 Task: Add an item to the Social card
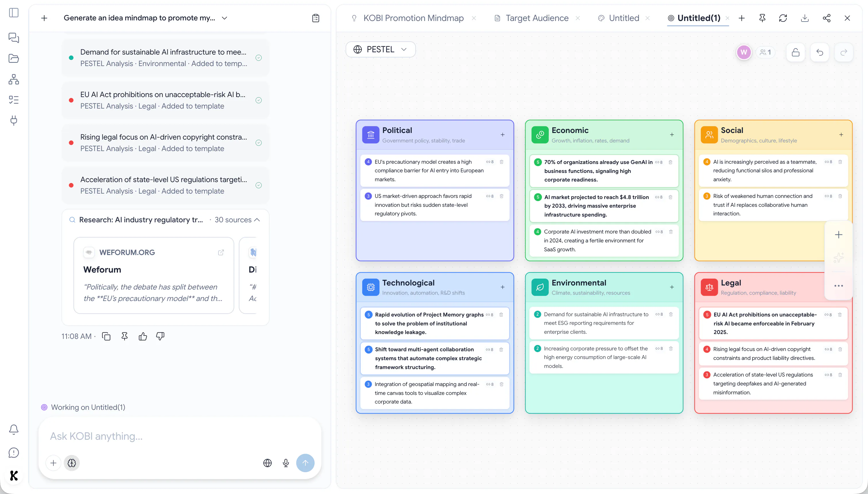(841, 135)
